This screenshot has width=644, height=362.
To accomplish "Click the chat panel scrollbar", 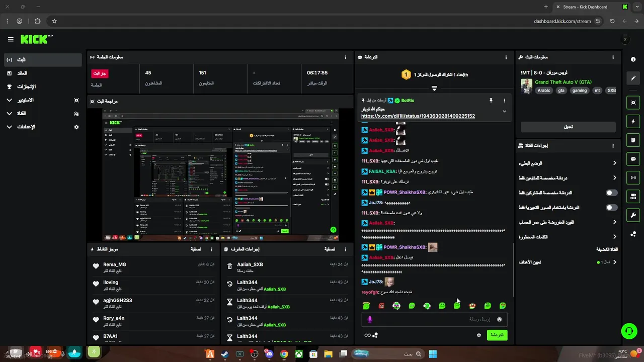I will [x=513, y=270].
